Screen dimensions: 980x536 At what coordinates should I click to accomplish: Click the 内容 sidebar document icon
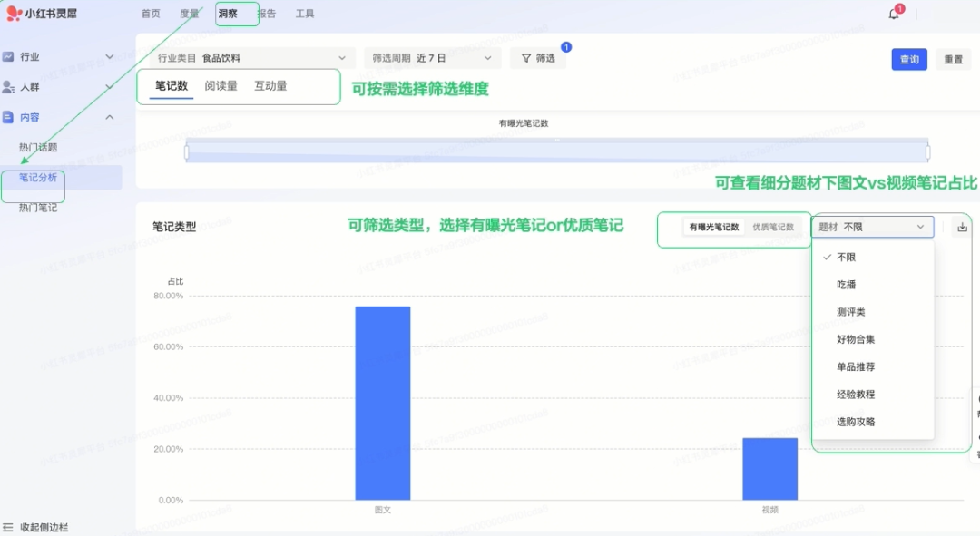pos(8,117)
